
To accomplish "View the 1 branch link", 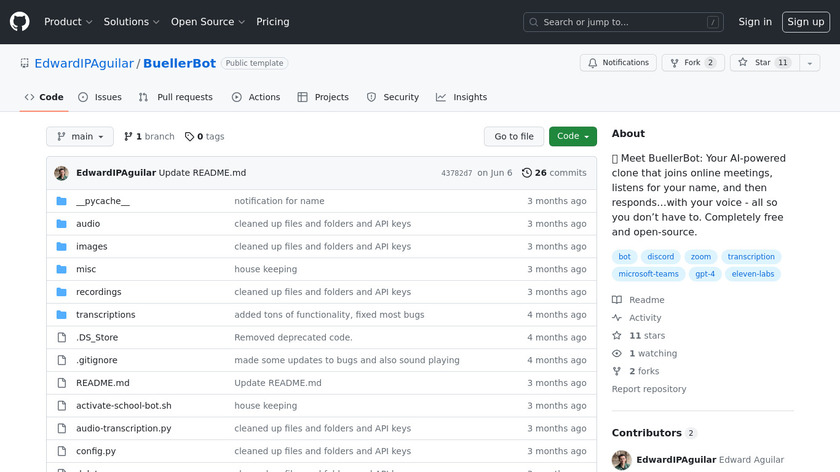I will point(148,136).
